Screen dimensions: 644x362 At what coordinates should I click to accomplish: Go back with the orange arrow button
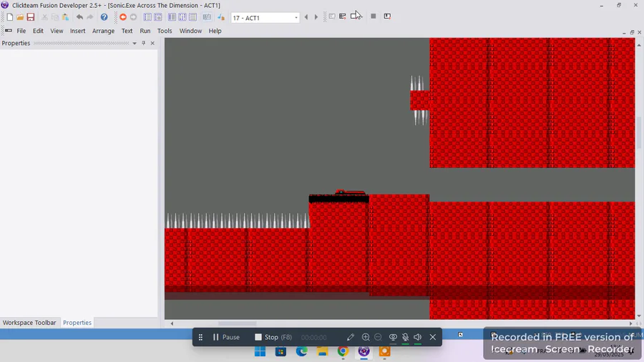point(123,17)
